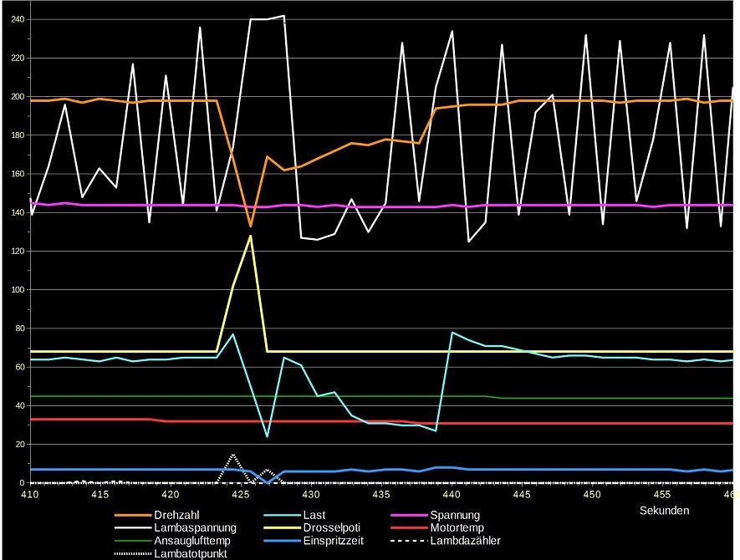The height and width of the screenshot is (560, 740).
Task: Click the Drehzahl legend text
Action: tap(177, 516)
